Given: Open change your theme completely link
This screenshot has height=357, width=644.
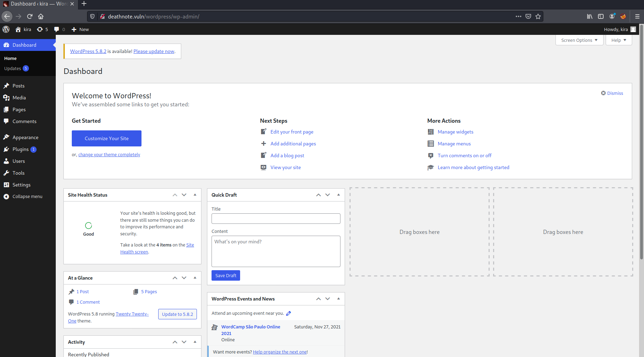Looking at the screenshot, I should click(109, 154).
